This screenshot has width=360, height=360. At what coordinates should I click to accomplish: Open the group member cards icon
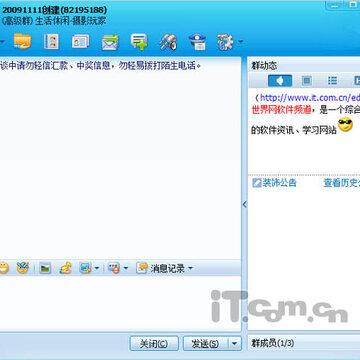(x=80, y=42)
